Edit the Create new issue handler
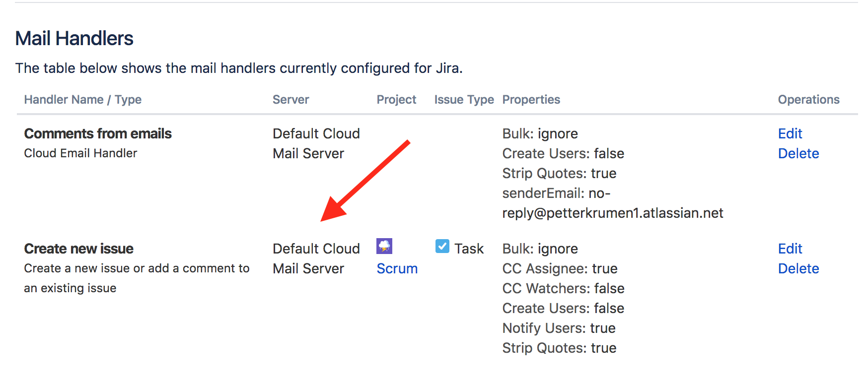This screenshot has width=868, height=383. coord(790,249)
